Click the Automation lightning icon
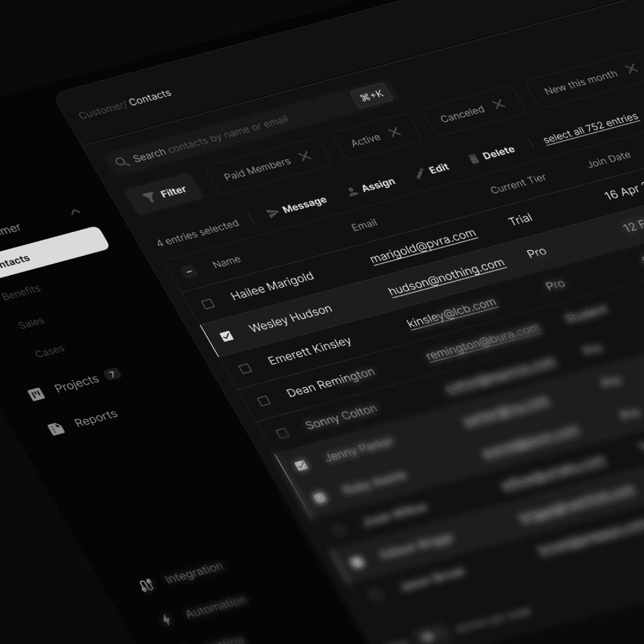The width and height of the screenshot is (644, 644). click(x=166, y=620)
